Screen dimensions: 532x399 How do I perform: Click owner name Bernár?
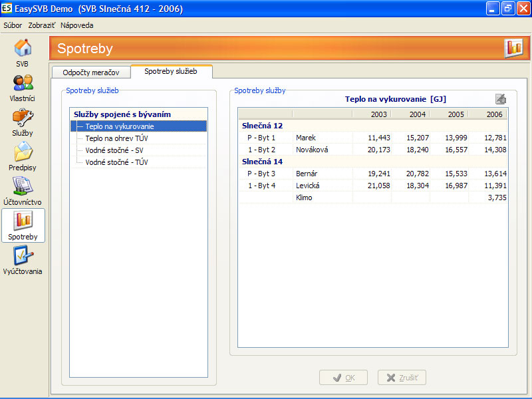coord(307,174)
